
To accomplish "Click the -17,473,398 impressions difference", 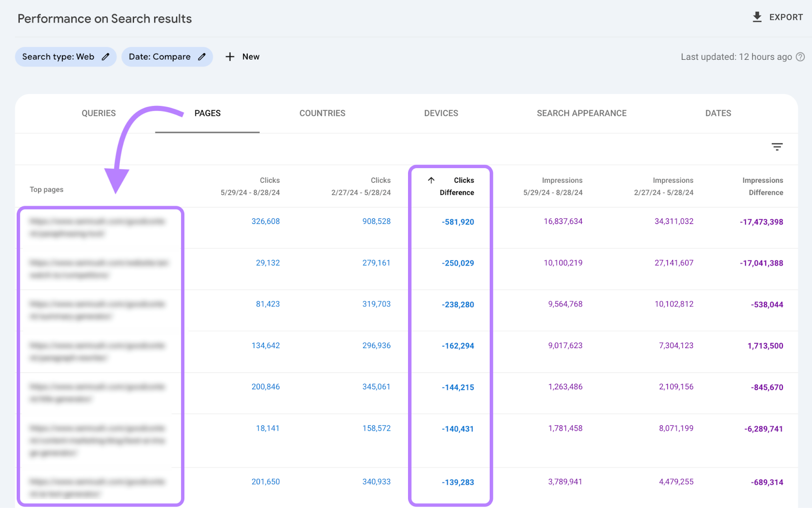I will 761,222.
